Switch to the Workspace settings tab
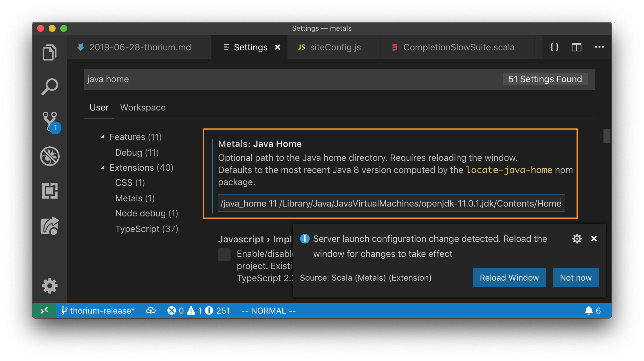The width and height of the screenshot is (644, 361). click(x=142, y=107)
